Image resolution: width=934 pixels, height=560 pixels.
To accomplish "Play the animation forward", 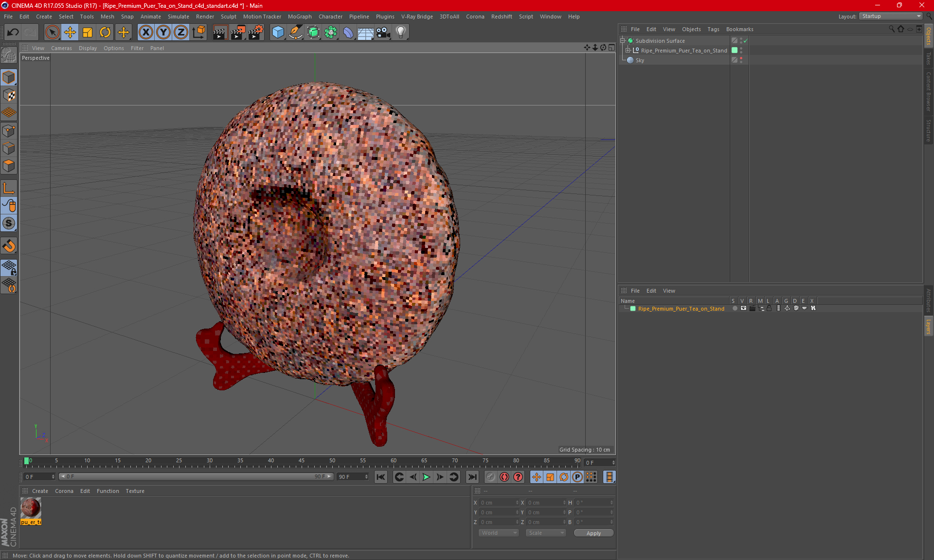I will [x=426, y=477].
